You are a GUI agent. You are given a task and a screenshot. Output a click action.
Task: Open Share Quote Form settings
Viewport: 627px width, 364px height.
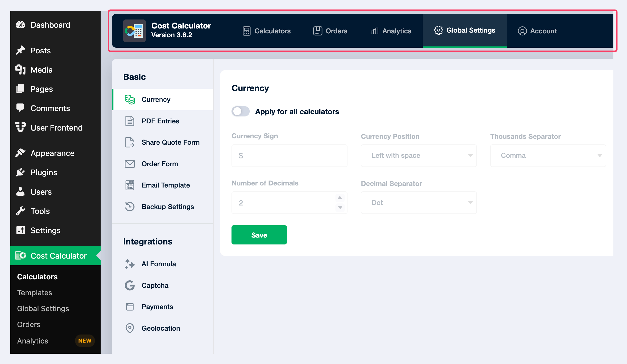coord(163,142)
